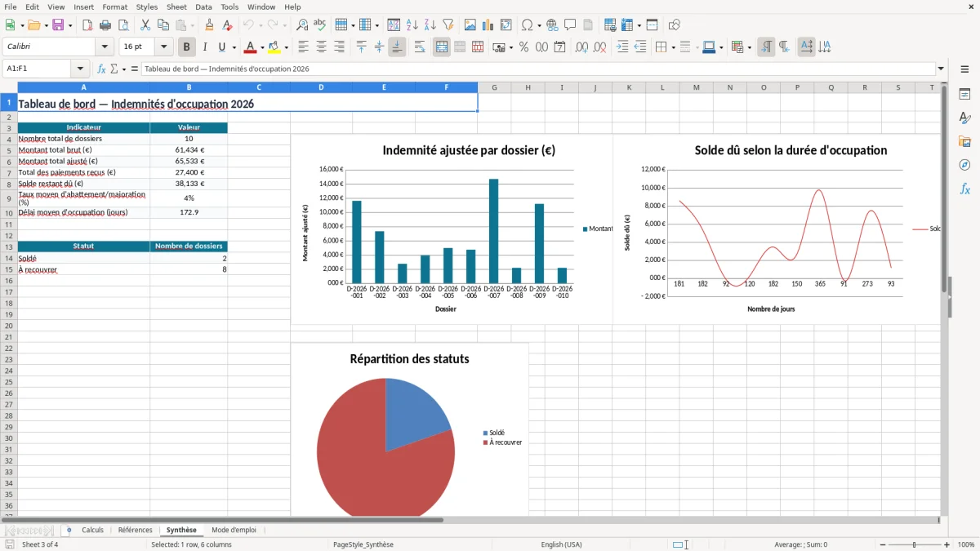
Task: Open the font name dropdown
Action: click(x=105, y=47)
